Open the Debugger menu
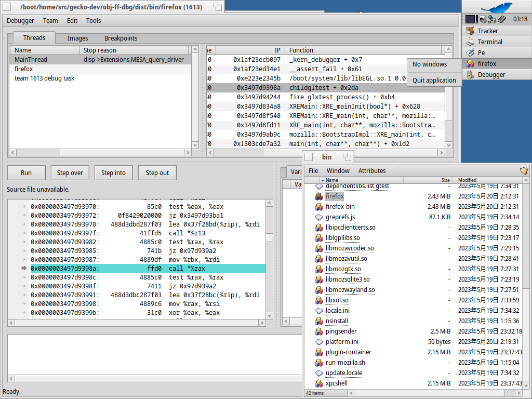The width and height of the screenshot is (532, 399). coord(20,21)
